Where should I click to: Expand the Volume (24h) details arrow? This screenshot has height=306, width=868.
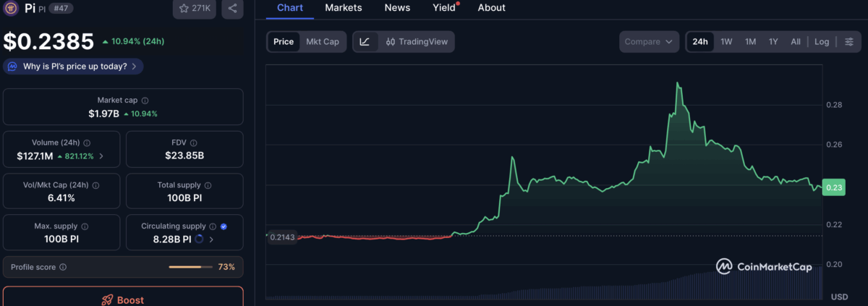tap(101, 156)
